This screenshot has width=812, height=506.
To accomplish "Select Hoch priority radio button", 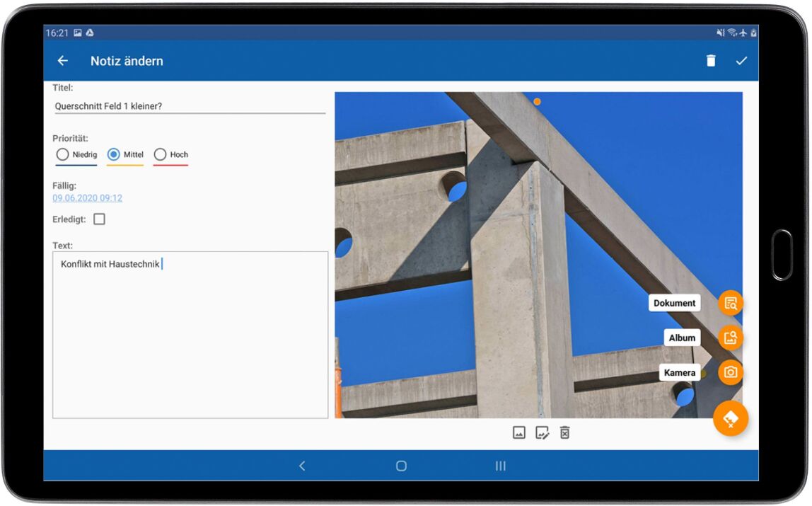I will click(x=160, y=154).
